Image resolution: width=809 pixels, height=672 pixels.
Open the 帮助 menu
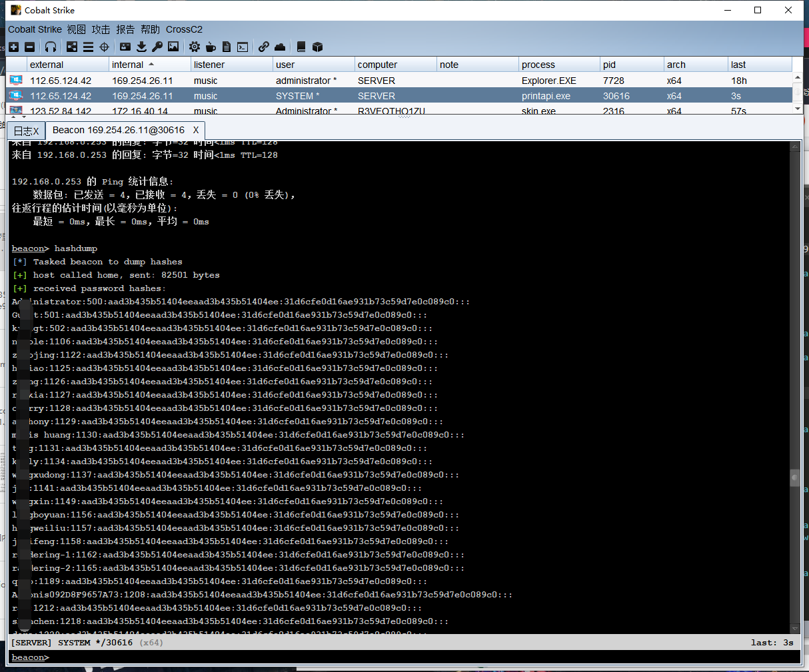coord(150,29)
